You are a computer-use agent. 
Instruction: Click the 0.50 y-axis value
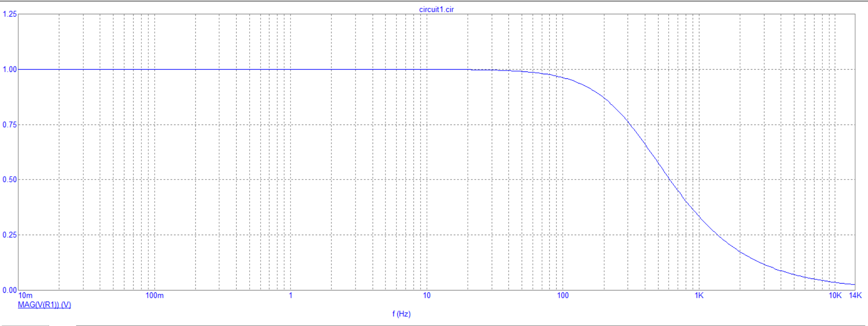click(10, 180)
